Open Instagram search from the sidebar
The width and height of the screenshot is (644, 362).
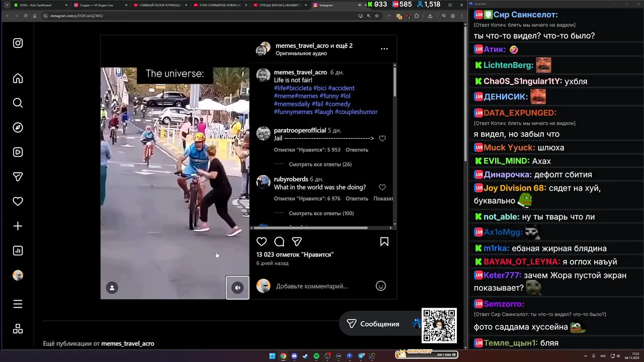18,103
